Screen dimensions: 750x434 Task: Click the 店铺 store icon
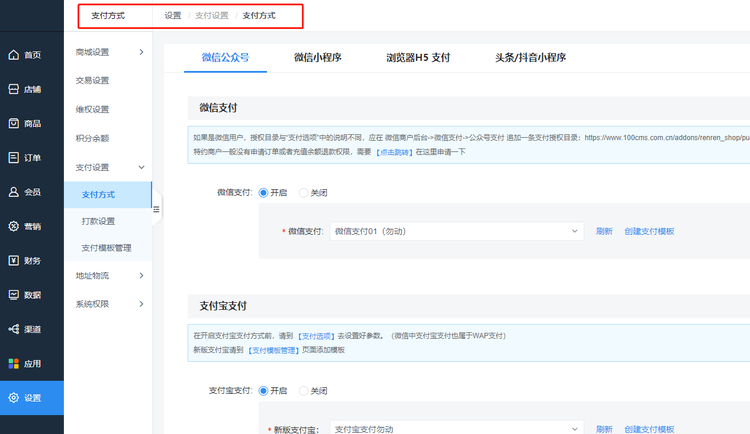(14, 89)
